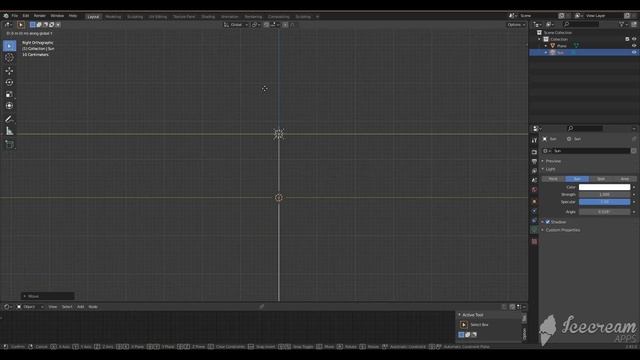The width and height of the screenshot is (640, 360).
Task: Open the Node menu in bottom editor header
Action: pos(93,307)
